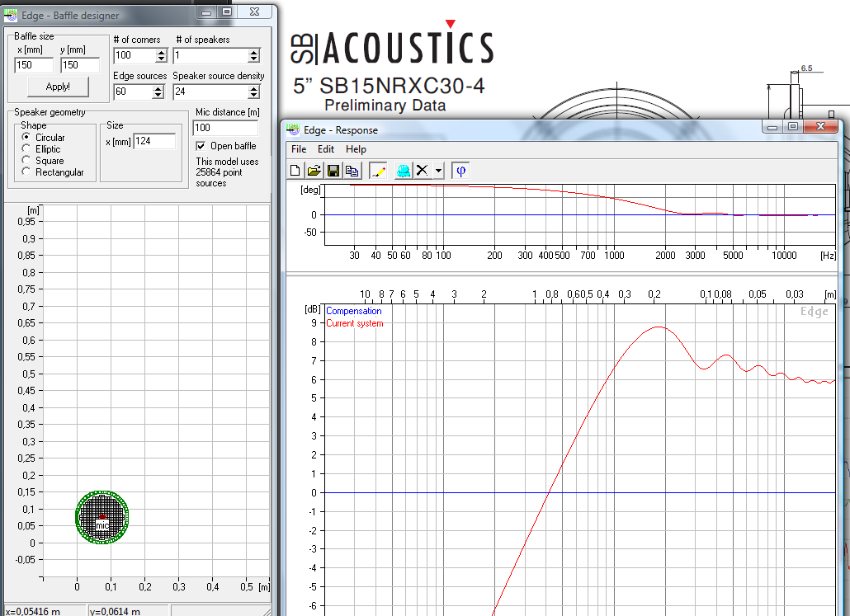Increase the number of speakers
This screenshot has width=850, height=616.
coord(253,53)
